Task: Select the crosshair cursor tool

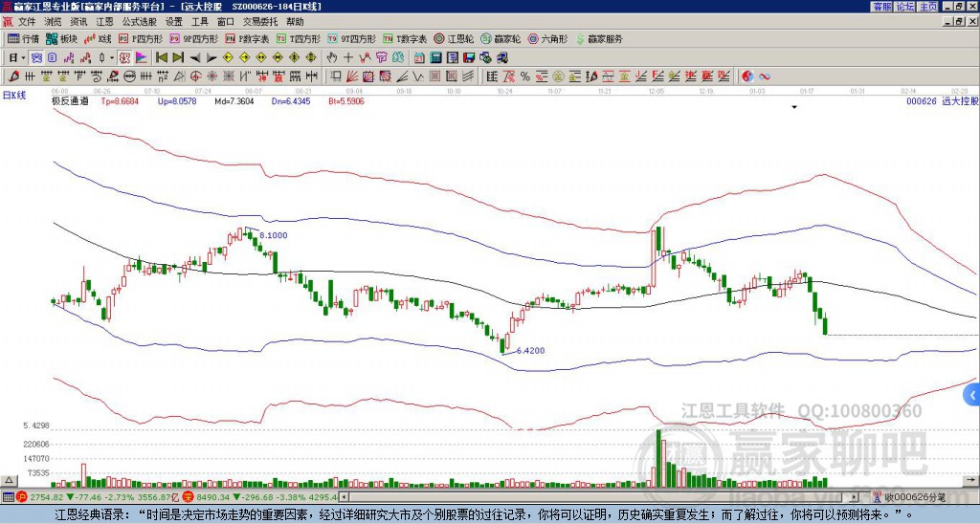Action: coord(348,58)
